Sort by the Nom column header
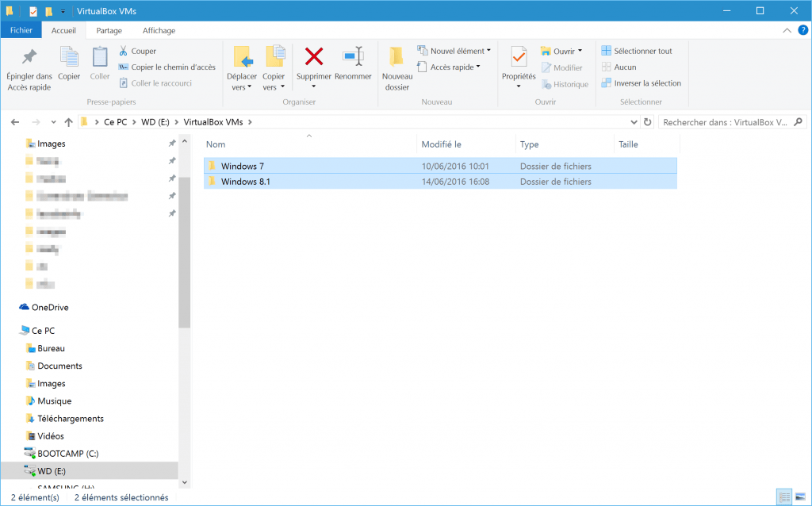 click(x=309, y=144)
